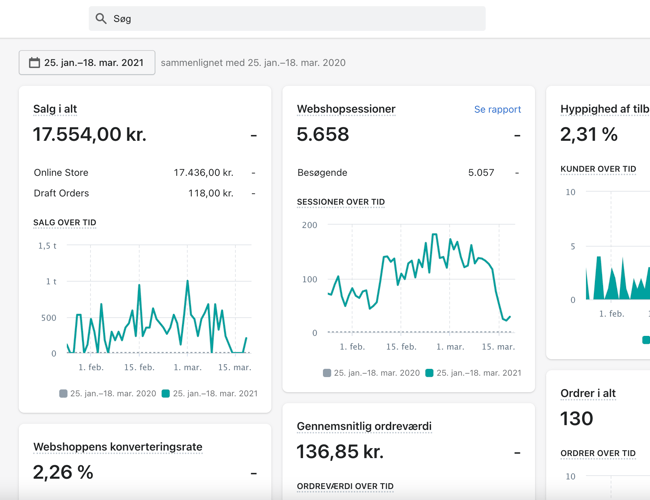Screen dimensions: 650x500
Task: Click the gray 2020 legend swatch under sessions chart
Action: pyautogui.click(x=327, y=373)
